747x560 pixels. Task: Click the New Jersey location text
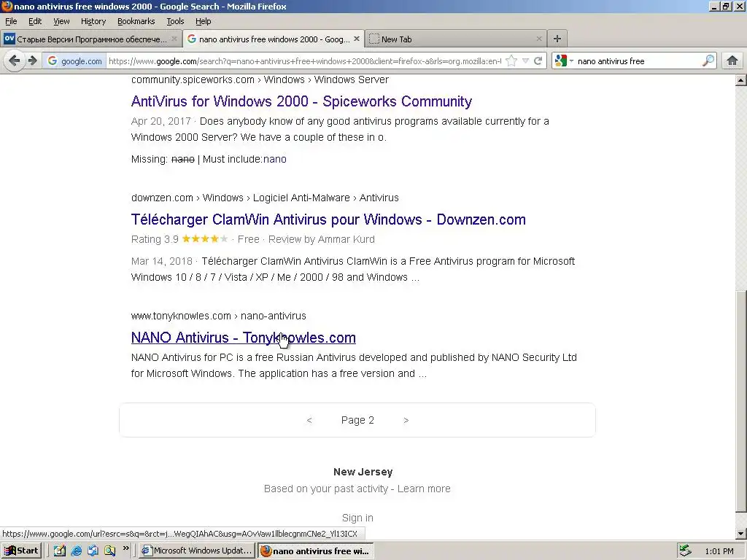363,472
